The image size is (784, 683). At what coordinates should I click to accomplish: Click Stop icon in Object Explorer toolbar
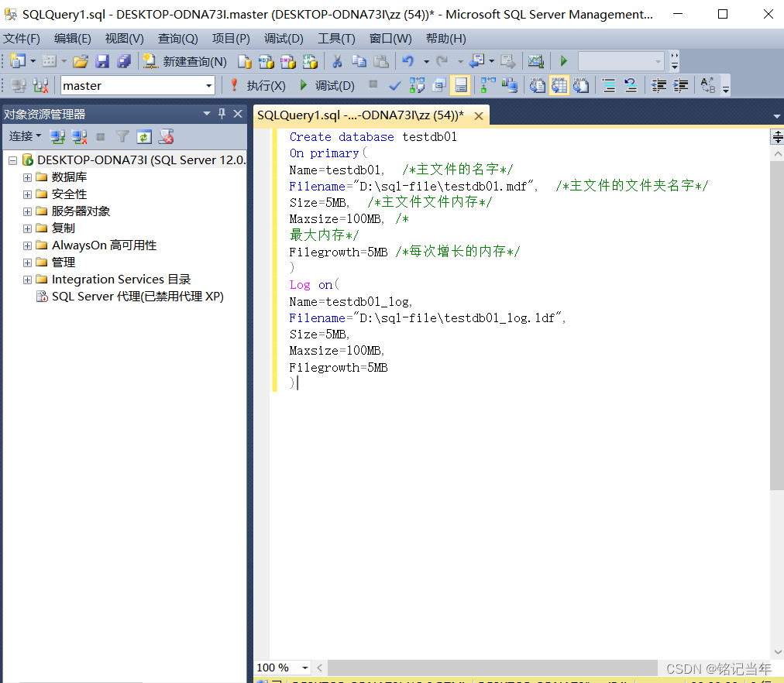101,136
